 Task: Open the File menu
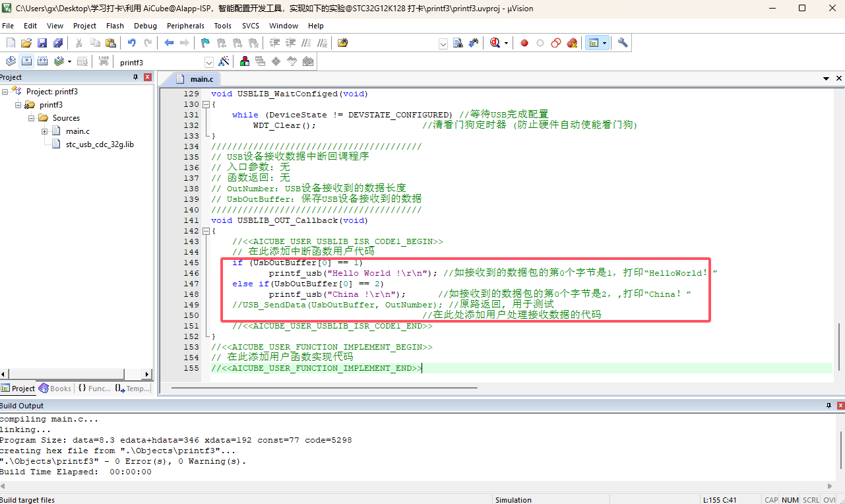(x=8, y=26)
